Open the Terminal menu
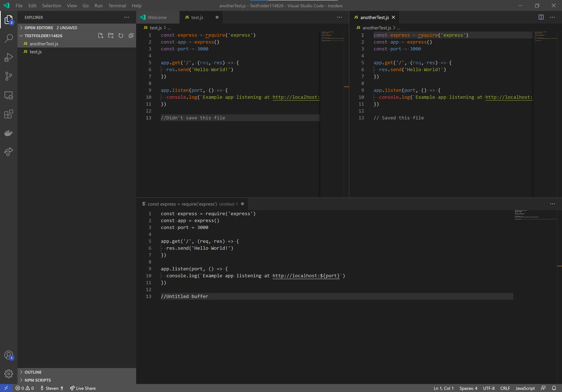This screenshot has height=392, width=562. point(117,6)
